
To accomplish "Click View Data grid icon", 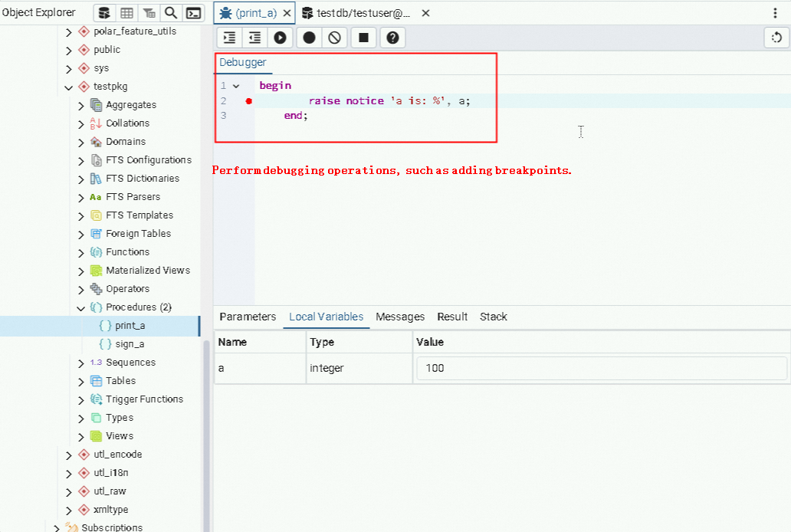I will (x=126, y=13).
